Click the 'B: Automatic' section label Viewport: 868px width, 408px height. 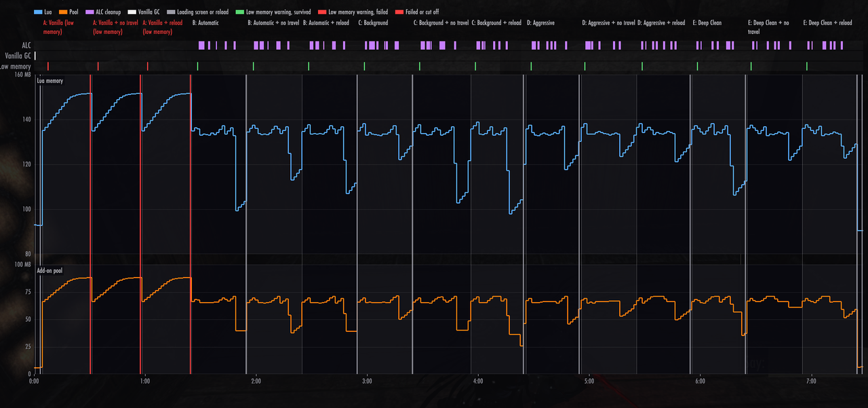coord(205,23)
